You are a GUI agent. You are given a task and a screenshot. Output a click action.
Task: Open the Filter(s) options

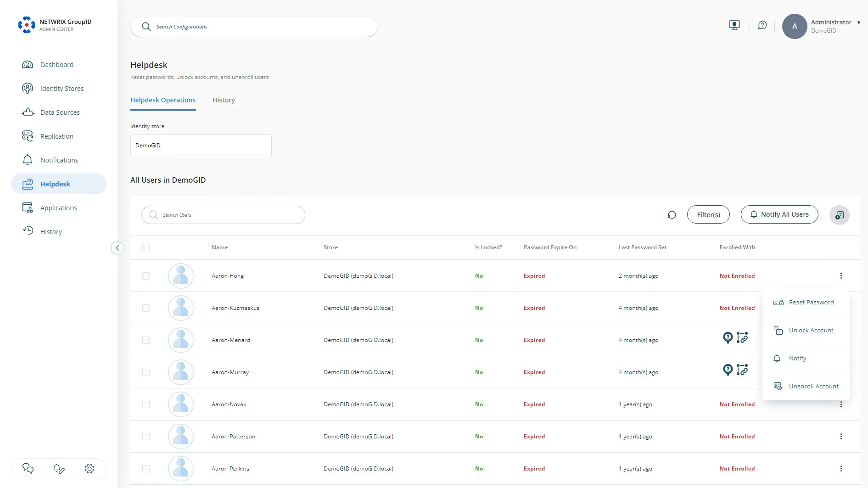(708, 214)
